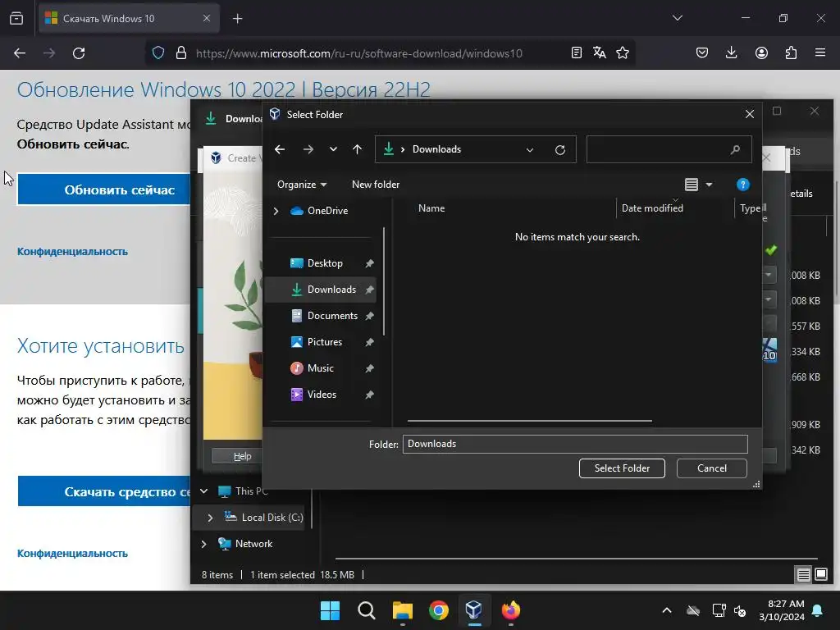Screen dimensions: 840x630
Task: Click Обновить сейчас button on the webpage
Action: pyautogui.click(x=104, y=189)
